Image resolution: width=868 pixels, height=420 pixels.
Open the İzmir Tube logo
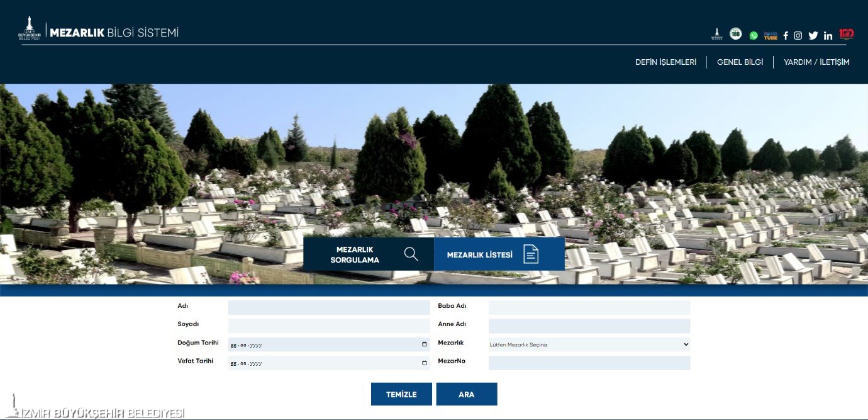click(771, 35)
